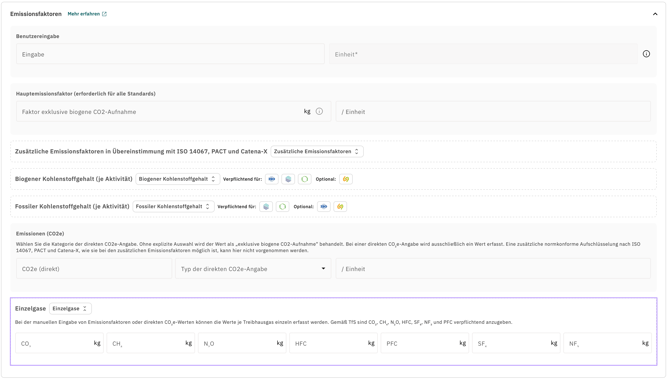This screenshot has width=670, height=381.
Task: Expand the Biogener Kohlenstoffgehalt toggle button
Action: 178,179
